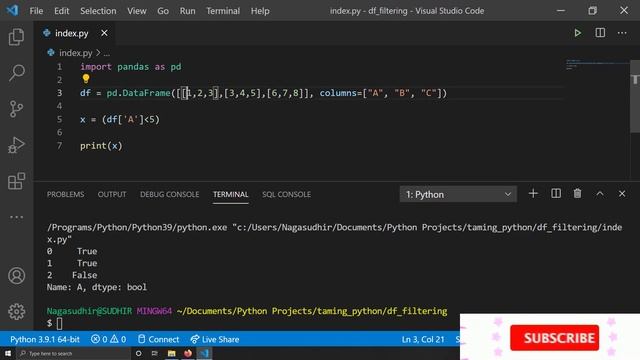Image resolution: width=640 pixels, height=360 pixels.
Task: Click 'print(x)' on line 7
Action: (x=101, y=146)
